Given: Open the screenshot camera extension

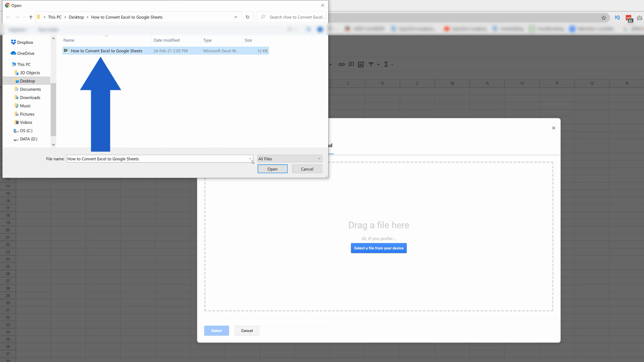Looking at the screenshot, I should (640, 18).
